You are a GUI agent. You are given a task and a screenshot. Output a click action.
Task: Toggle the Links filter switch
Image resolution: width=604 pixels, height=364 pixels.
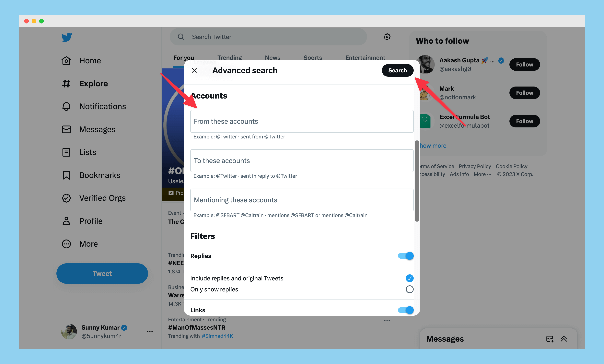point(406,310)
